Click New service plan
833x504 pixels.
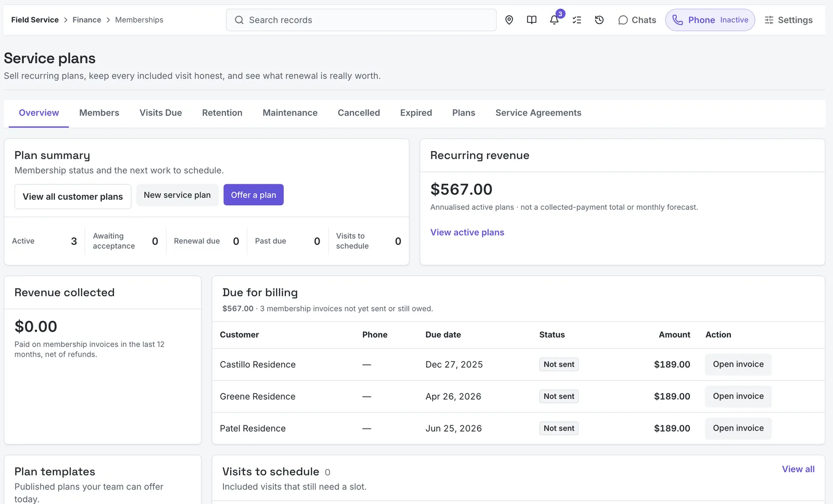(178, 195)
